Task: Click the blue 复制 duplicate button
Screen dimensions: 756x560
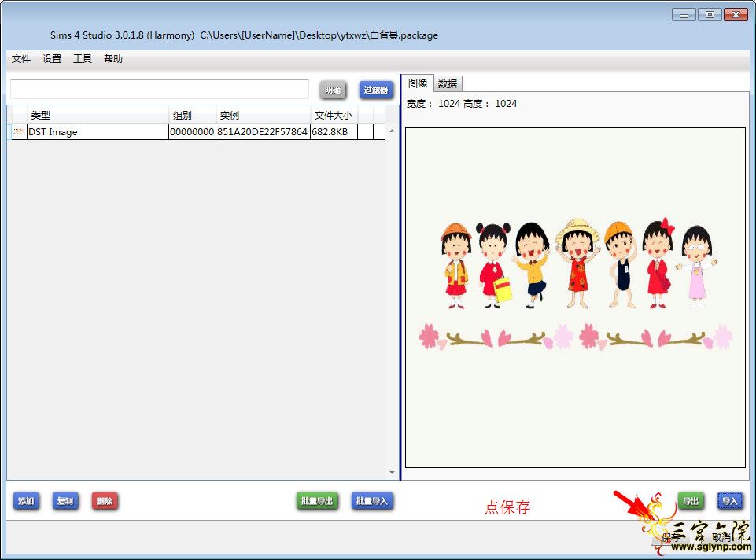Action: (x=65, y=501)
